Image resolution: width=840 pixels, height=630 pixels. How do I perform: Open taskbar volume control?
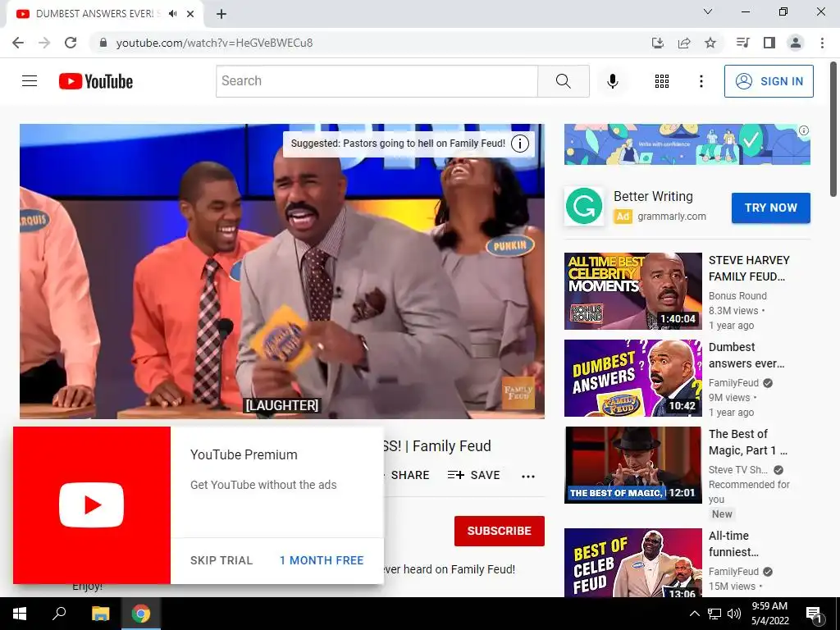click(734, 614)
